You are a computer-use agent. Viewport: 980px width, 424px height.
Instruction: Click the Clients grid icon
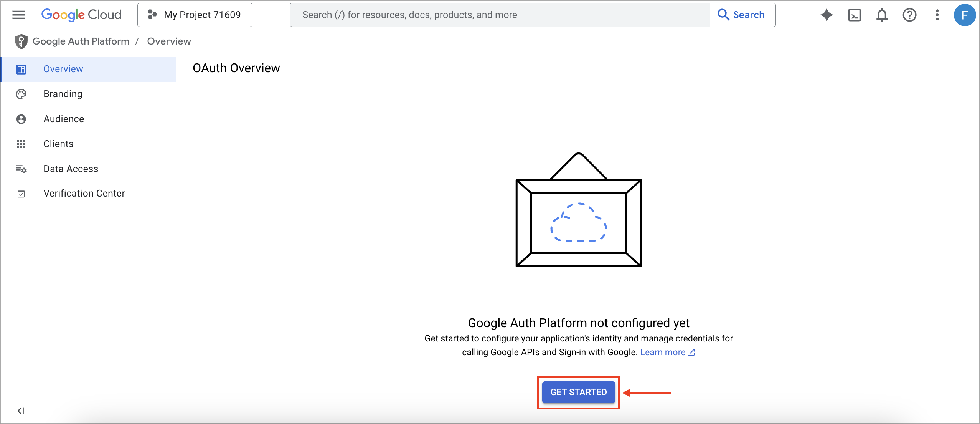point(21,144)
